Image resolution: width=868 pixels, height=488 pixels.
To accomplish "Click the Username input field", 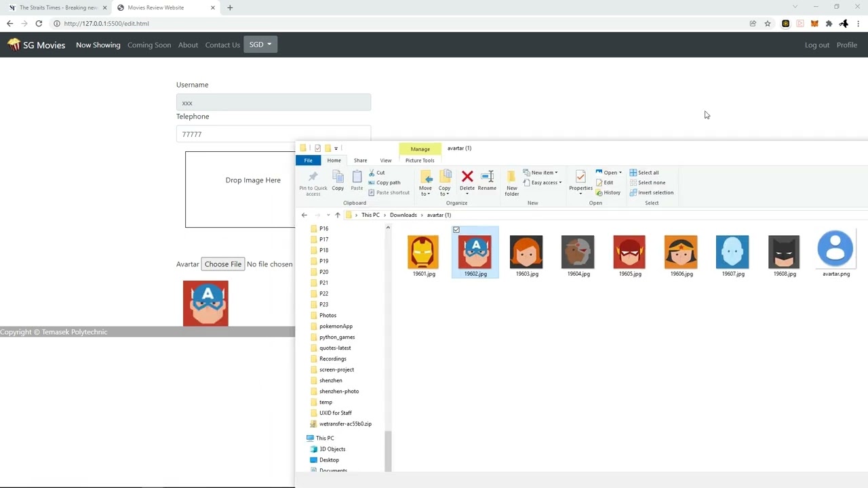I will point(273,102).
